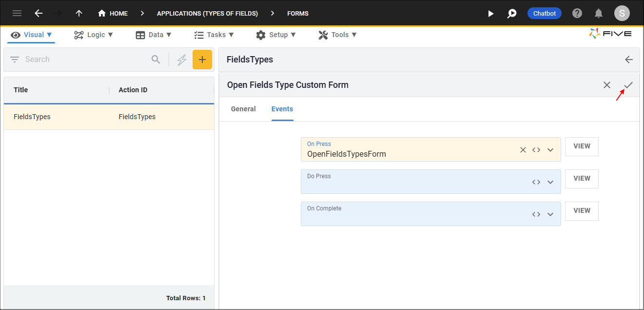Click the yellow plus add button
The width and height of the screenshot is (644, 310).
[x=202, y=60]
